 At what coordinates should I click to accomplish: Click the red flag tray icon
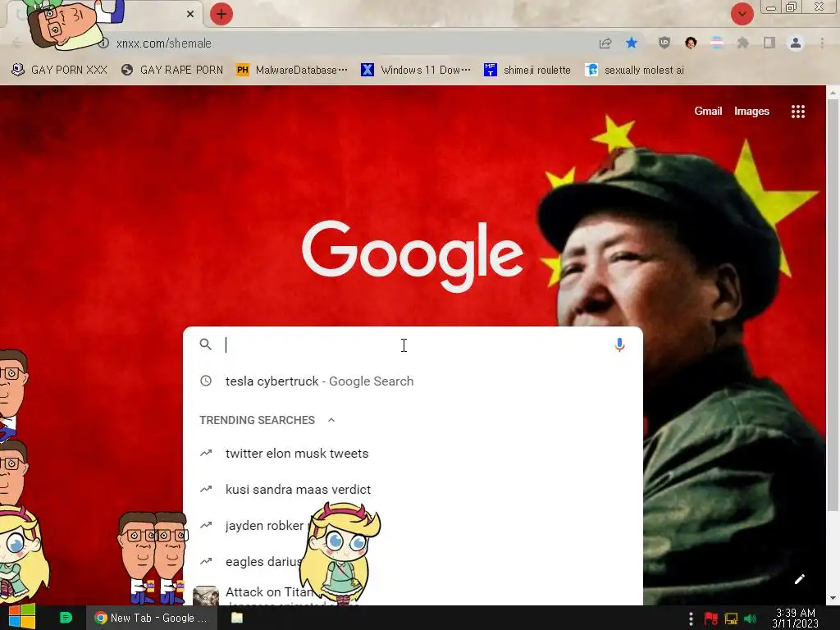click(711, 619)
